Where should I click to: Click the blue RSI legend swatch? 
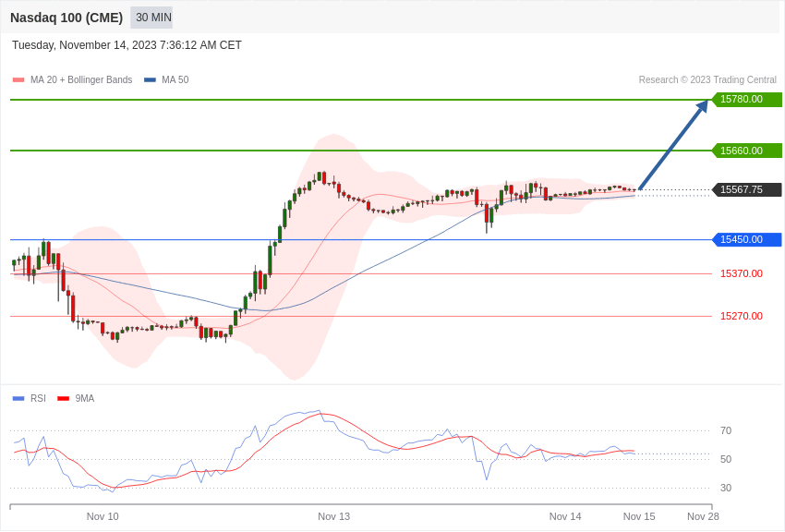[x=18, y=398]
